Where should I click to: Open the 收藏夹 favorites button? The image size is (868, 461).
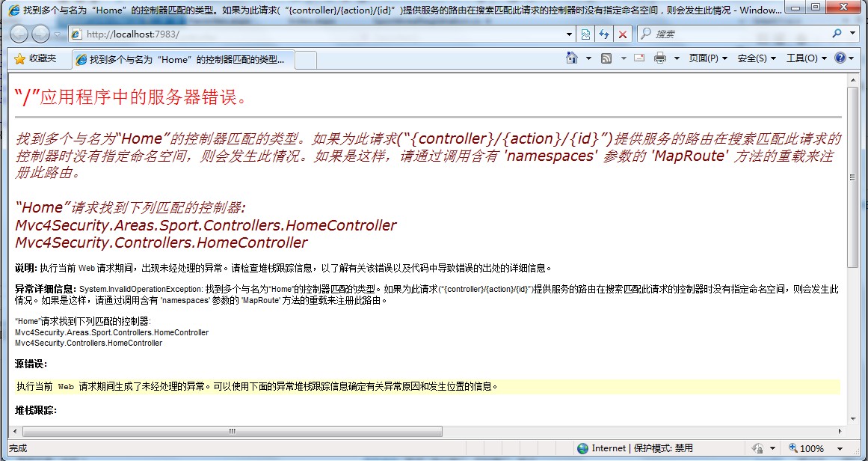pyautogui.click(x=35, y=58)
